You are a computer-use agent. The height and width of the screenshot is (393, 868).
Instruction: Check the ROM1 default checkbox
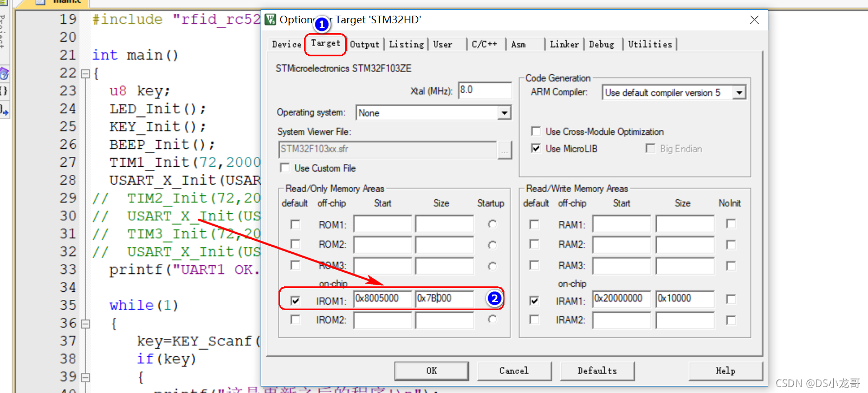(x=295, y=224)
